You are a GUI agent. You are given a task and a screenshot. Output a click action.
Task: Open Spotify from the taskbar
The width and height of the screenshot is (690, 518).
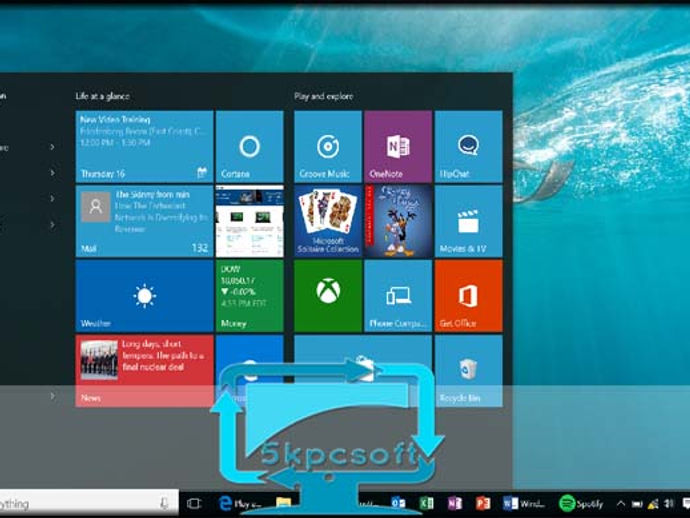point(581,503)
